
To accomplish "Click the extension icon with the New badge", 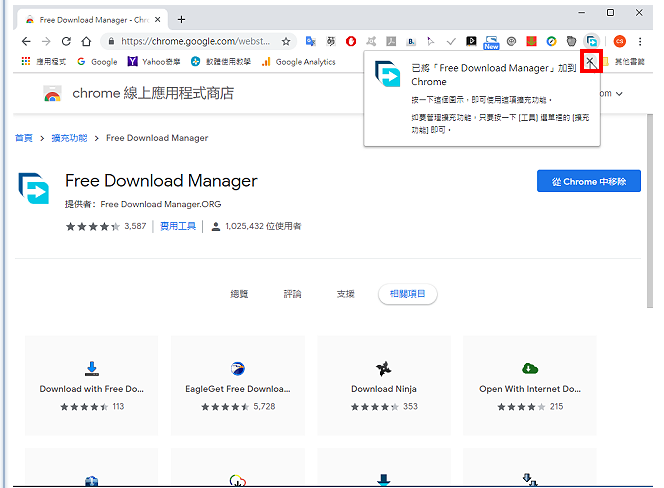I will (x=491, y=42).
